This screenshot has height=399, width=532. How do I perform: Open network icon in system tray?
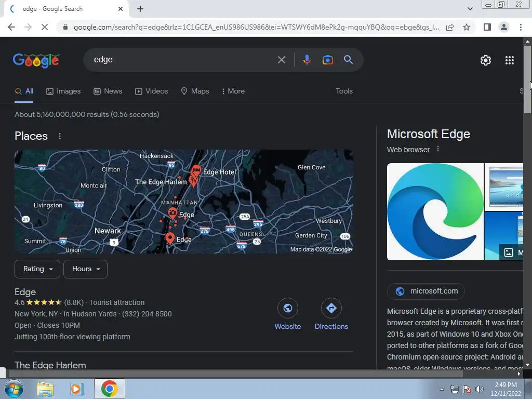(x=454, y=389)
